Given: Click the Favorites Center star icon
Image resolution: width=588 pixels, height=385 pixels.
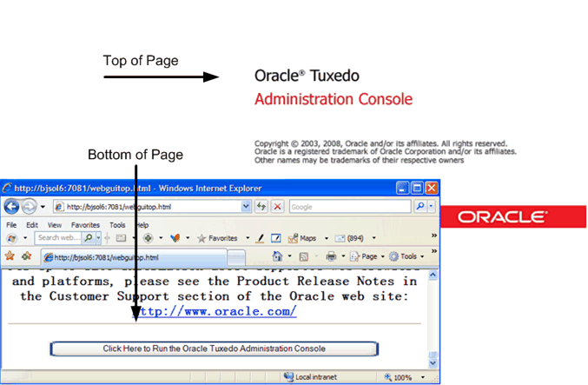Looking at the screenshot, I should pos(10,256).
